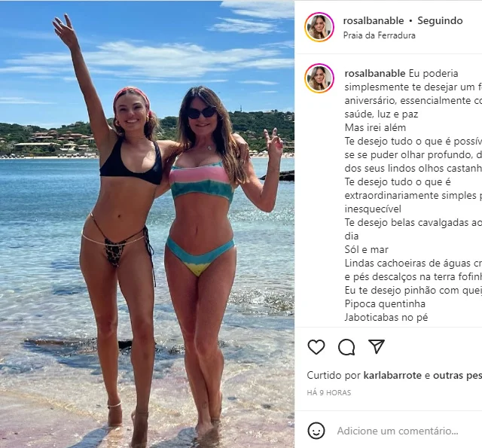Screen dimensions: 482x448
Task: Open rosalbanable profile from header username
Action: [x=374, y=20]
